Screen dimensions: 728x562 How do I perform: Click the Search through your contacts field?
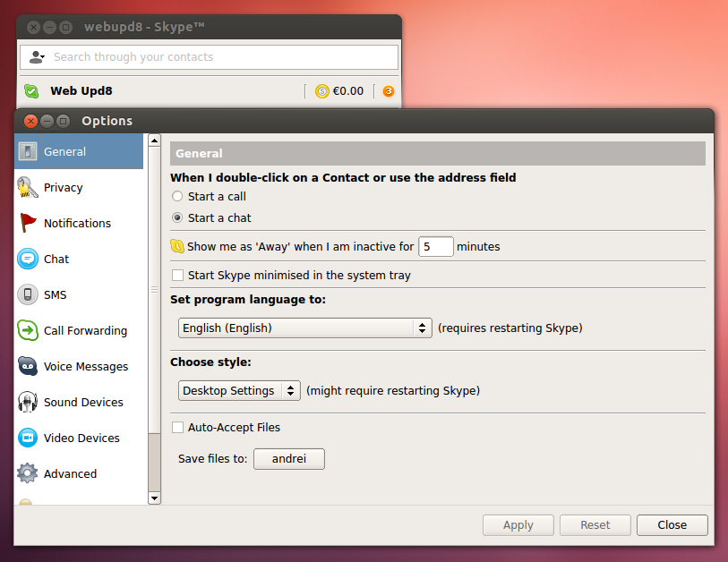pyautogui.click(x=209, y=57)
